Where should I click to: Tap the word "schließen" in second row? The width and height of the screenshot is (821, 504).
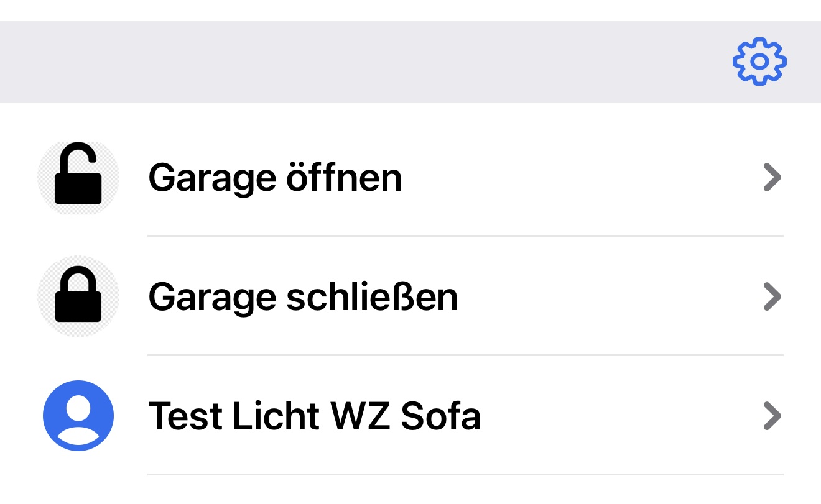click(371, 297)
